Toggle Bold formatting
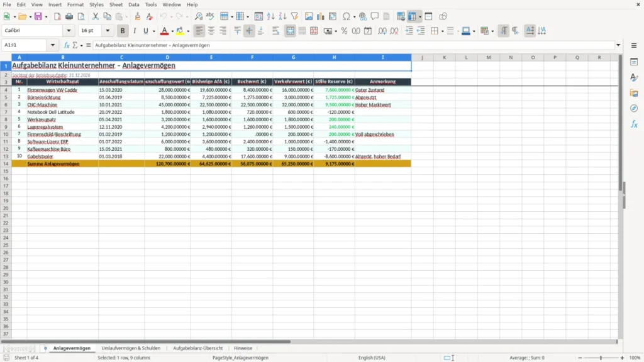The image size is (644, 362). pos(123,31)
